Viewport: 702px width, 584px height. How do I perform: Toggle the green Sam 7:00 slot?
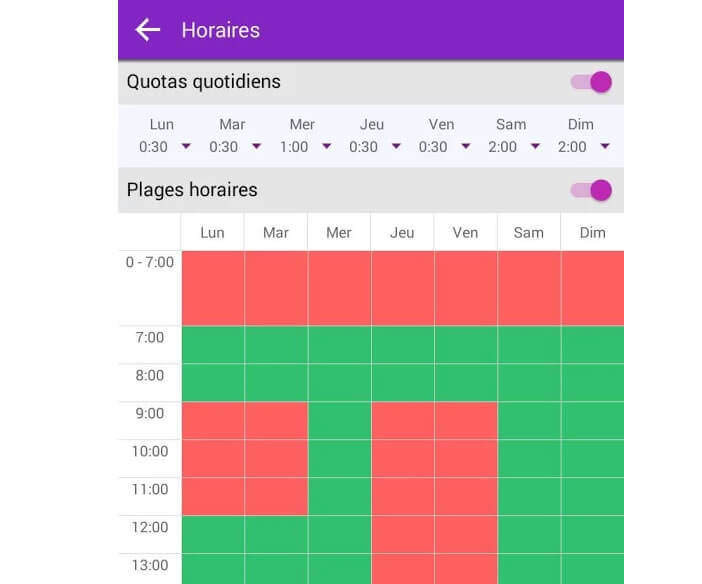(529, 345)
